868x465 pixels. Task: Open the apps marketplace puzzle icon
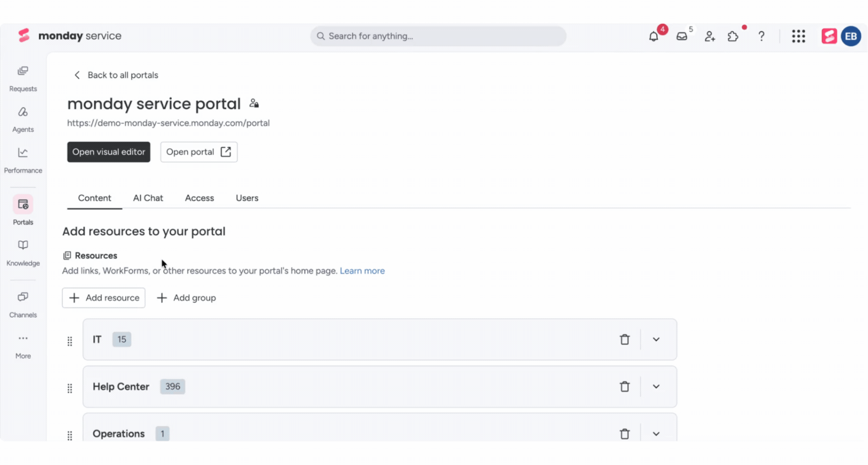[733, 36]
